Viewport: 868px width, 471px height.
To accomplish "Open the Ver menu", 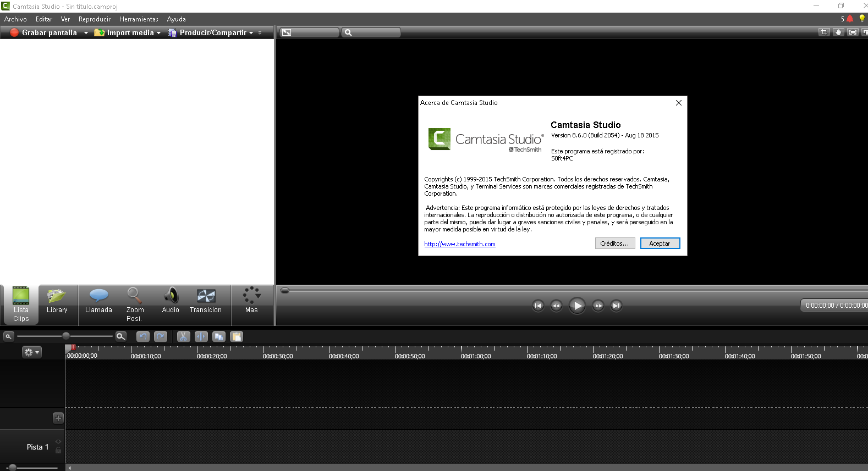I will (65, 19).
